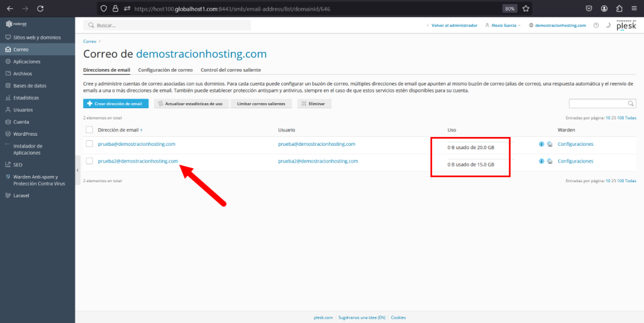The image size is (644, 323).
Task: Tick the checkbox next to prueba2@demostracionhosting.com
Action: [x=89, y=161]
